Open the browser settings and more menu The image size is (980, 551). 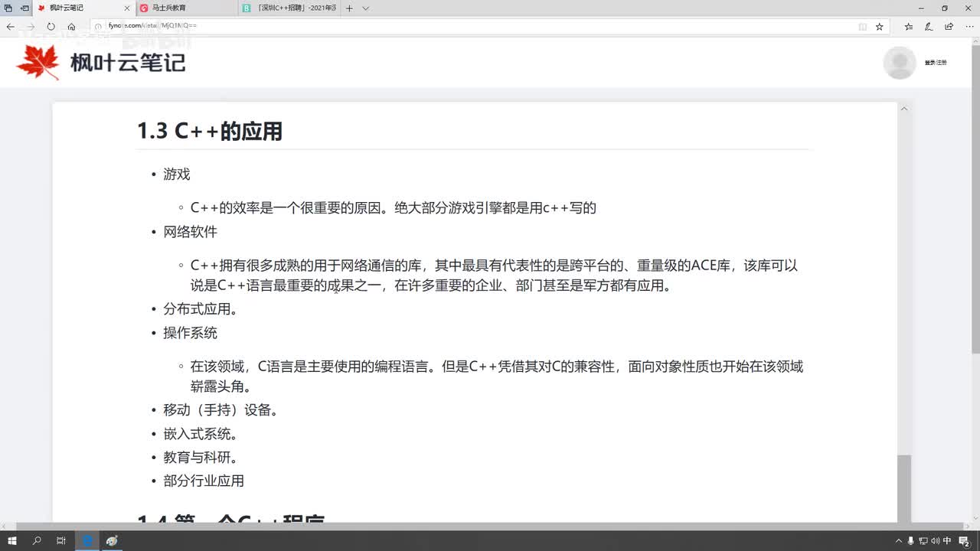tap(969, 26)
